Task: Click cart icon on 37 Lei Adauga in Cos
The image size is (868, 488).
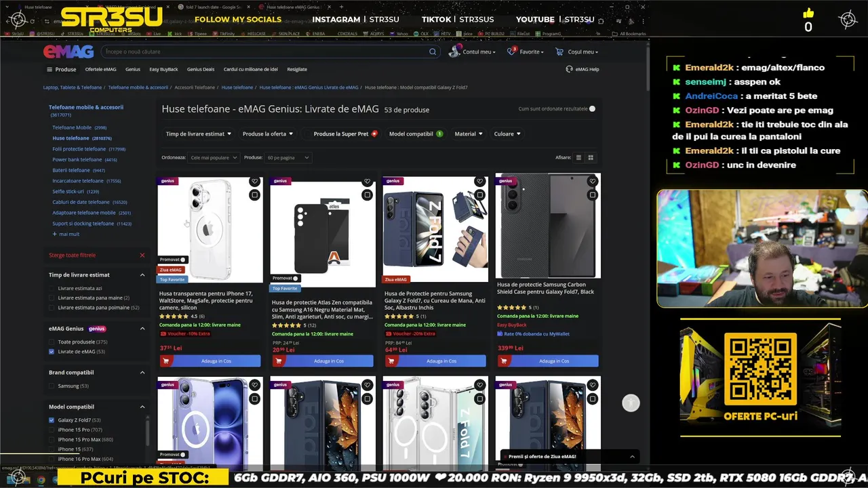Action: [166, 361]
